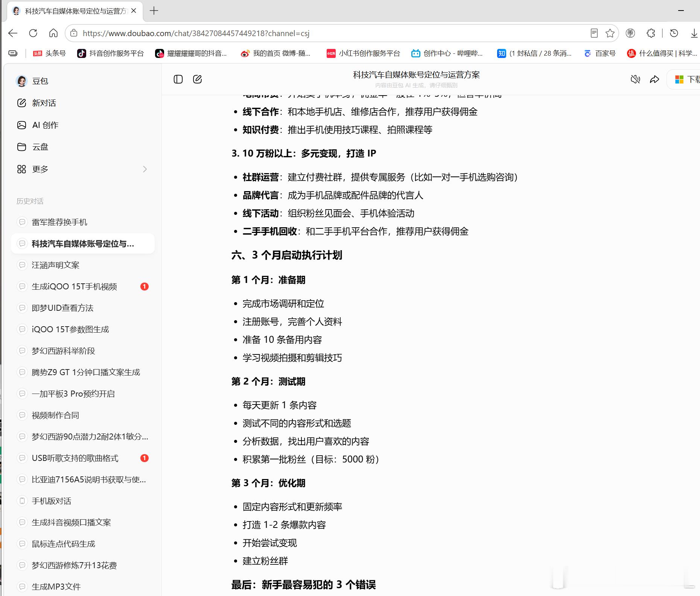Open downloads arrow icon
This screenshot has width=700, height=596.
694,33
